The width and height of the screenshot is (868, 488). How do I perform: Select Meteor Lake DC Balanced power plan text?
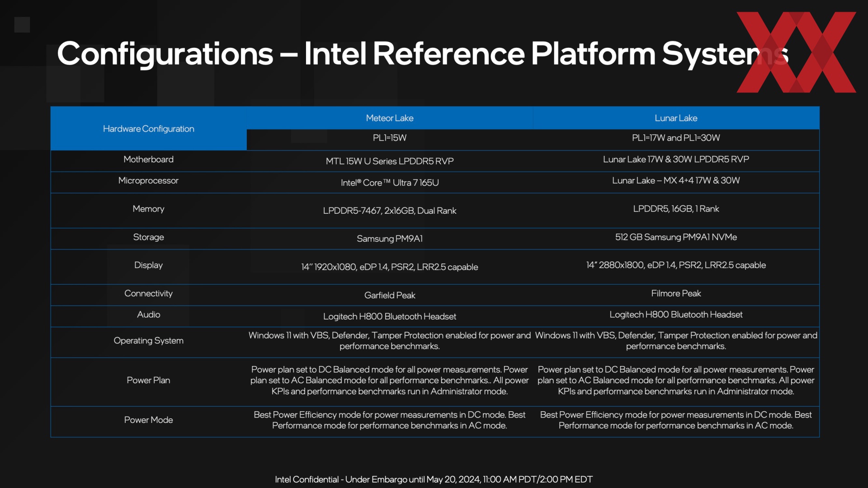[390, 380]
